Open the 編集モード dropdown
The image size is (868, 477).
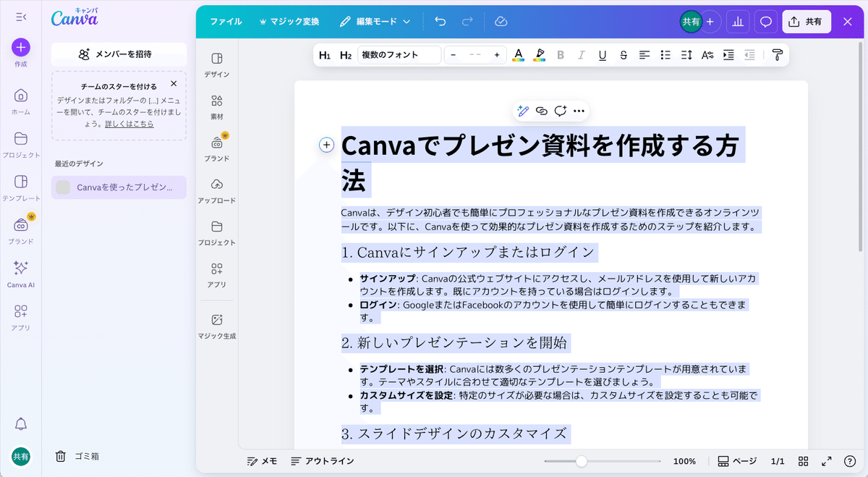pyautogui.click(x=375, y=21)
